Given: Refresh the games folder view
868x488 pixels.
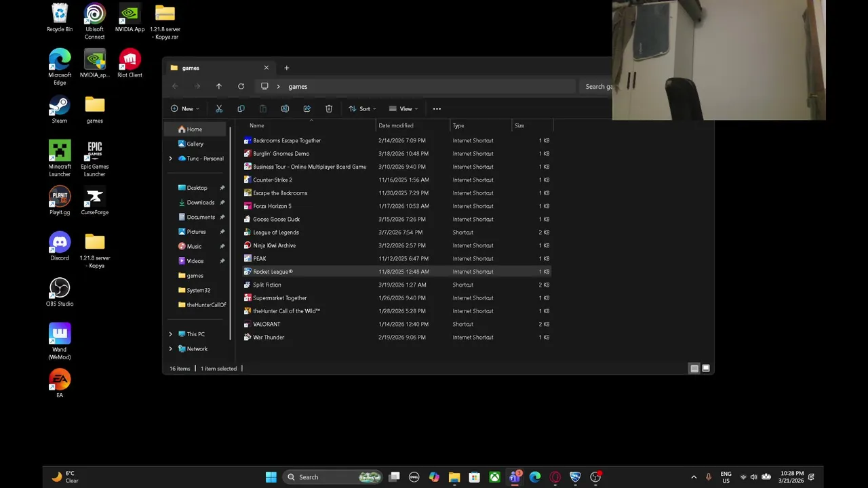Looking at the screenshot, I should click(241, 86).
